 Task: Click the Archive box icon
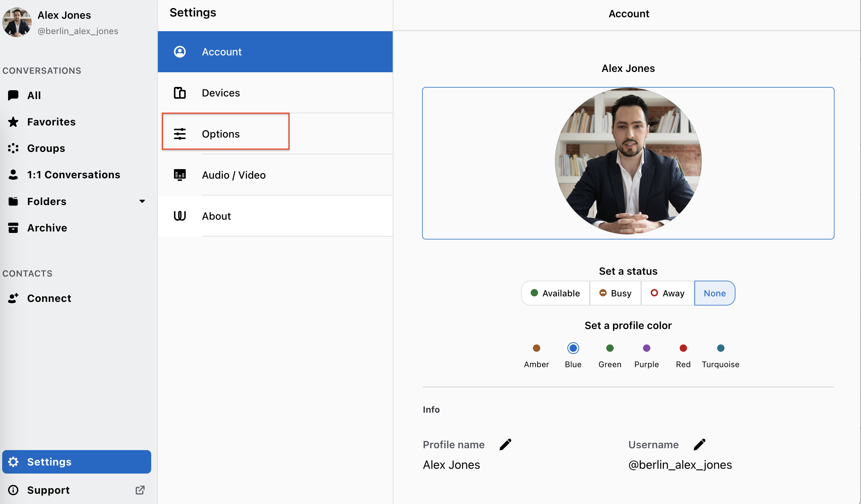click(x=13, y=228)
